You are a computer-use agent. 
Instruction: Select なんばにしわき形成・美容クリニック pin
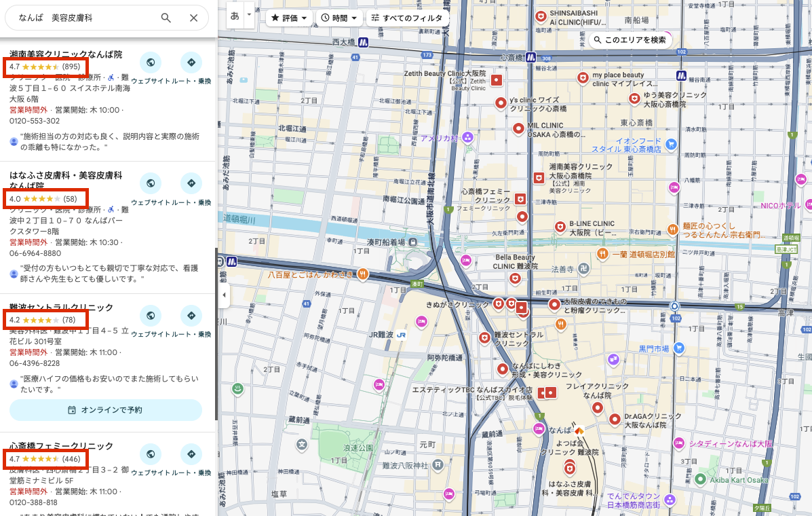pos(502,369)
